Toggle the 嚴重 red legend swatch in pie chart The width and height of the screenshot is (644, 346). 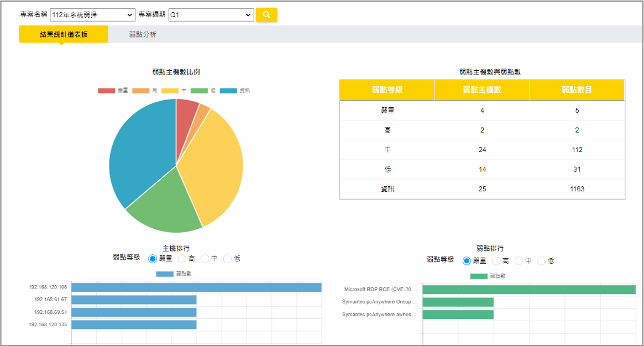[x=107, y=91]
